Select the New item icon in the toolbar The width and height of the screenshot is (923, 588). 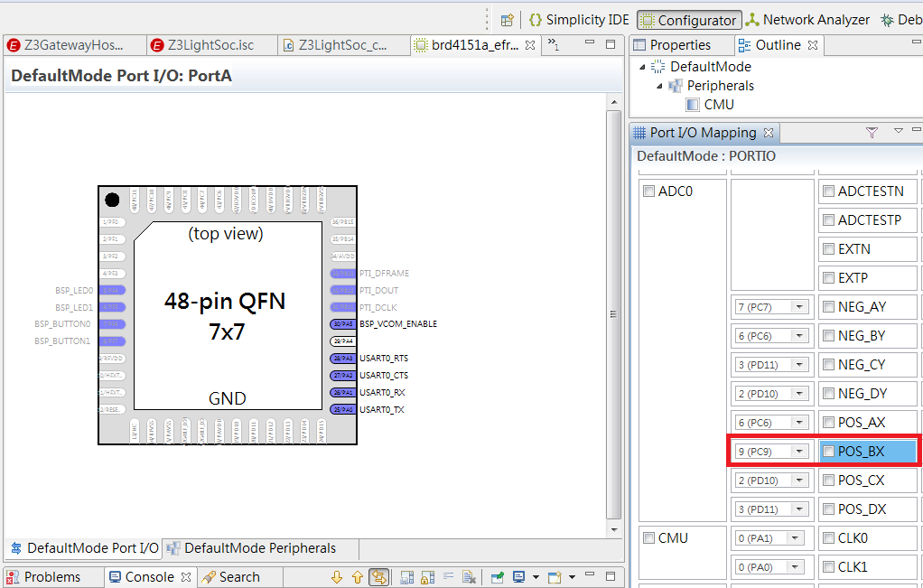coord(507,19)
